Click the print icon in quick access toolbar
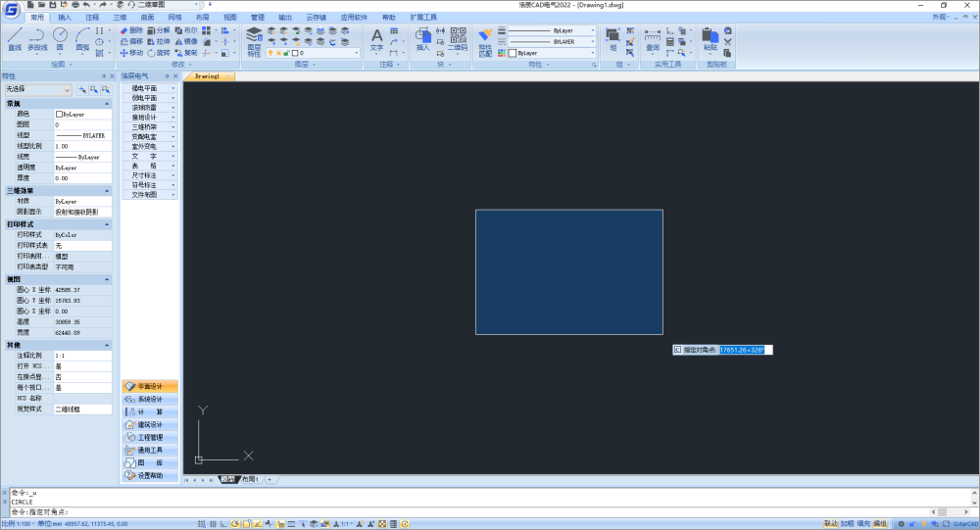 pos(75,5)
